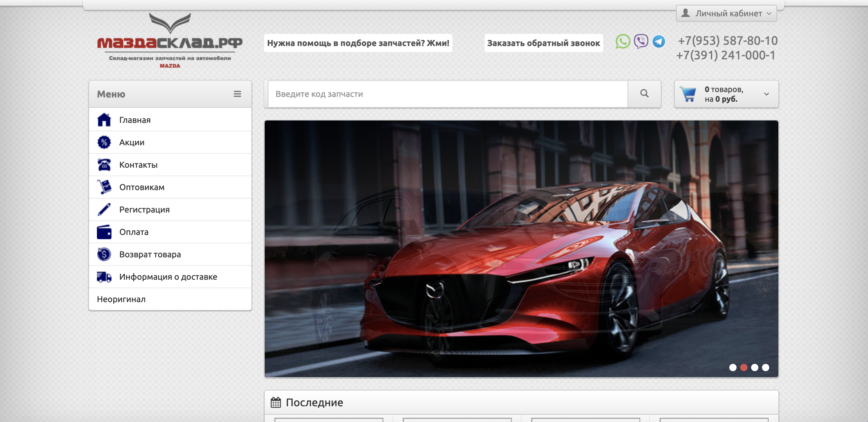868x422 pixels.
Task: Open Viber contact icon
Action: [x=641, y=42]
